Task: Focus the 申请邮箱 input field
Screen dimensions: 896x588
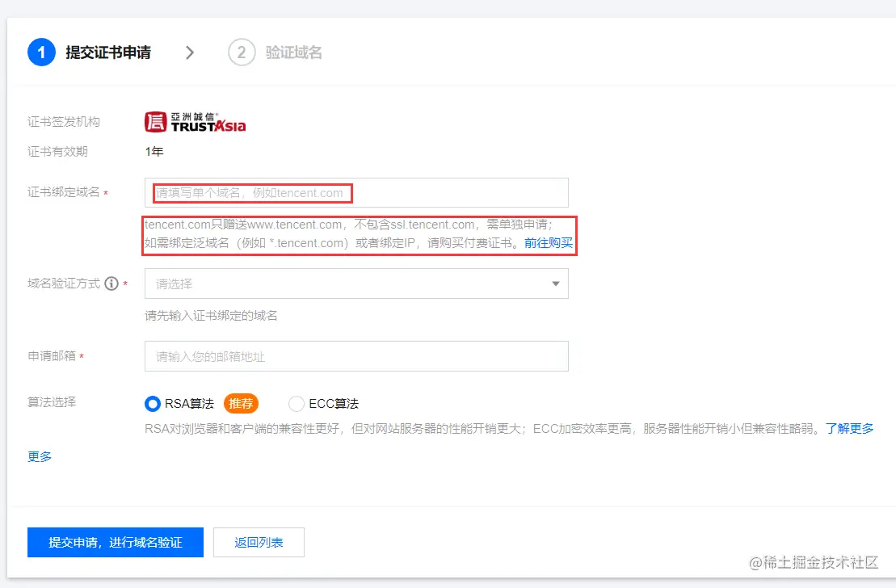Action: [356, 356]
